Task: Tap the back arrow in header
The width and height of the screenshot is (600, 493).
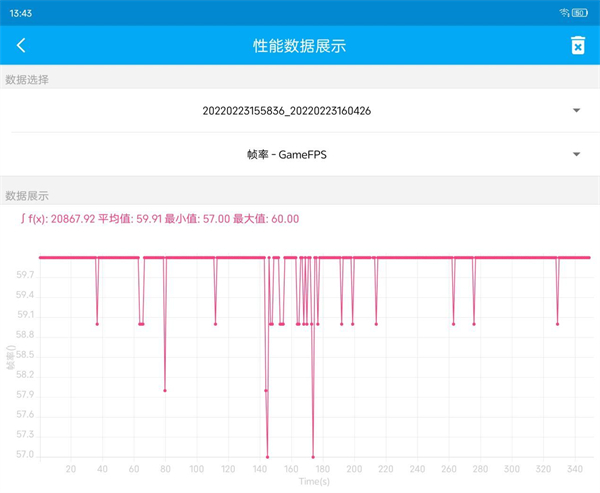Action: [21, 45]
